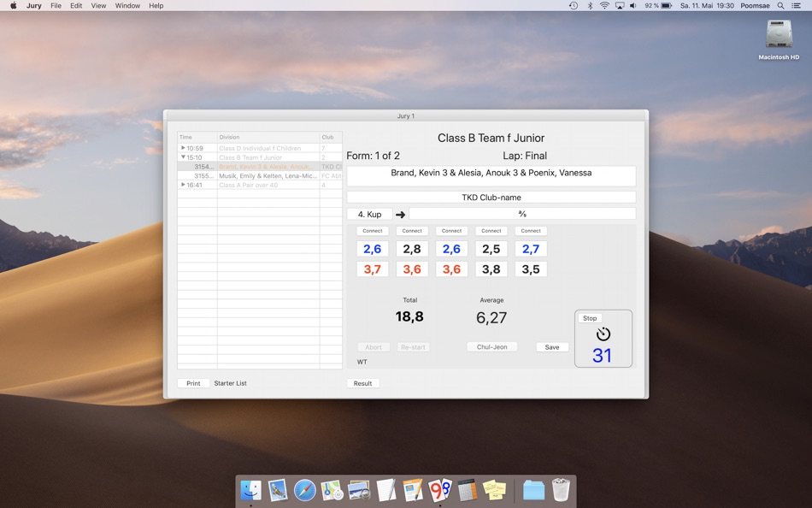Open the Poomsae 98 app icon in Dock
This screenshot has width=812, height=508.
tap(442, 491)
